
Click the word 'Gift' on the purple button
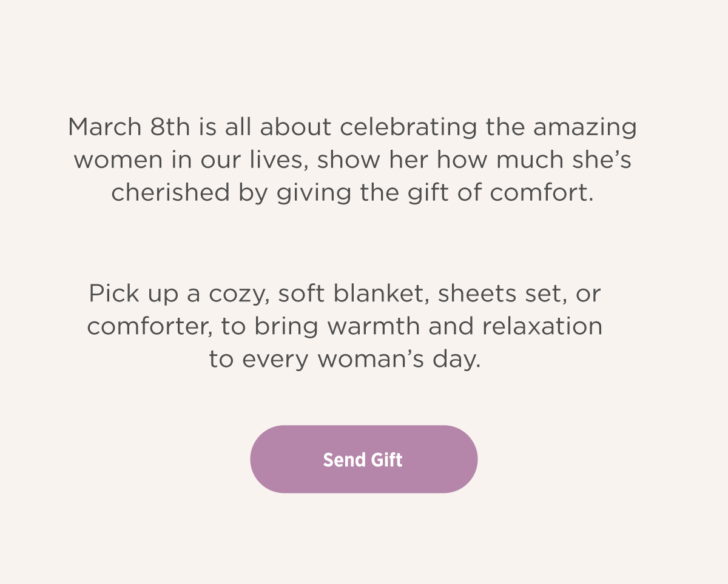[x=385, y=460]
